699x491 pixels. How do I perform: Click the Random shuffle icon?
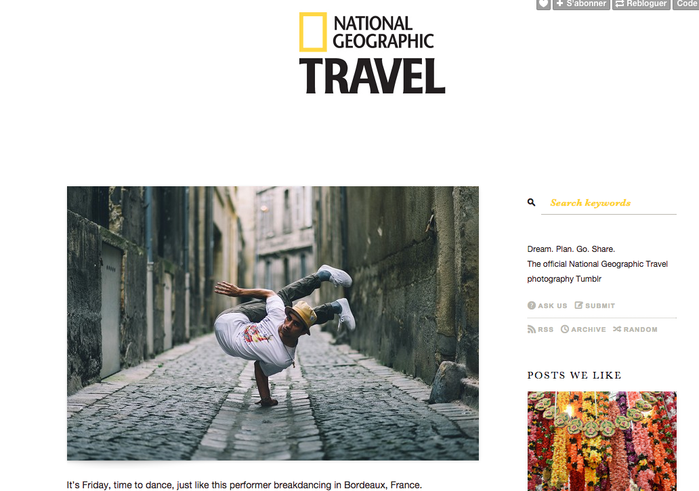(617, 329)
